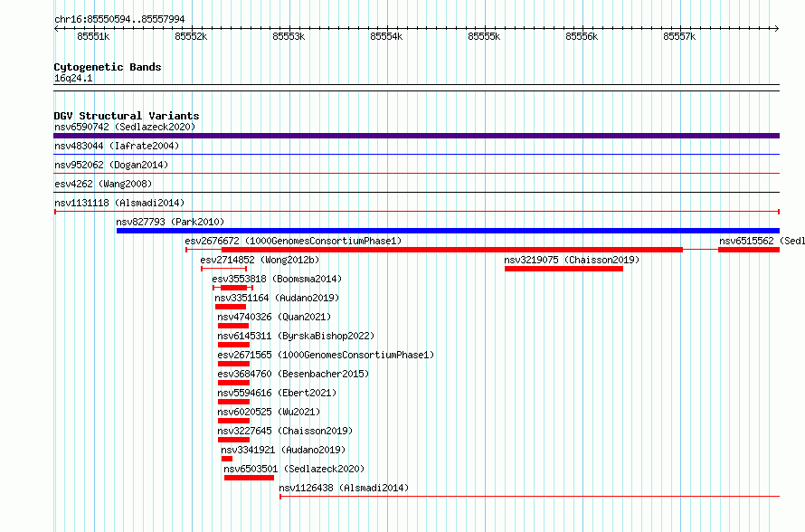The height and width of the screenshot is (532, 805).
Task: Select nsv4740326 (Quan2021) label
Action: [274, 317]
